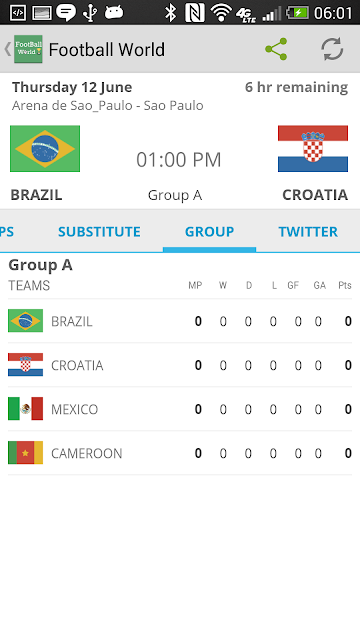
Task: Tap the Cameroon flag in group table
Action: 25,453
